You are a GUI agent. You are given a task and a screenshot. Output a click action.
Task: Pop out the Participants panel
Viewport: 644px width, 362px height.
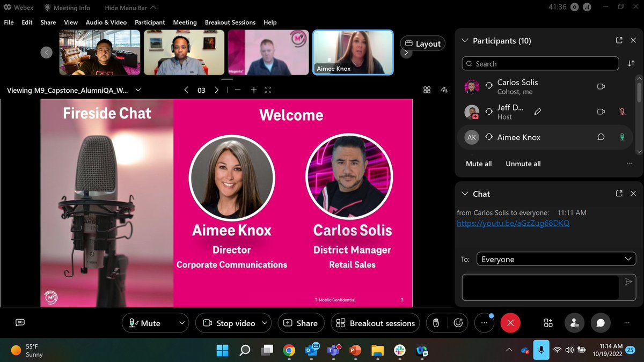point(619,41)
